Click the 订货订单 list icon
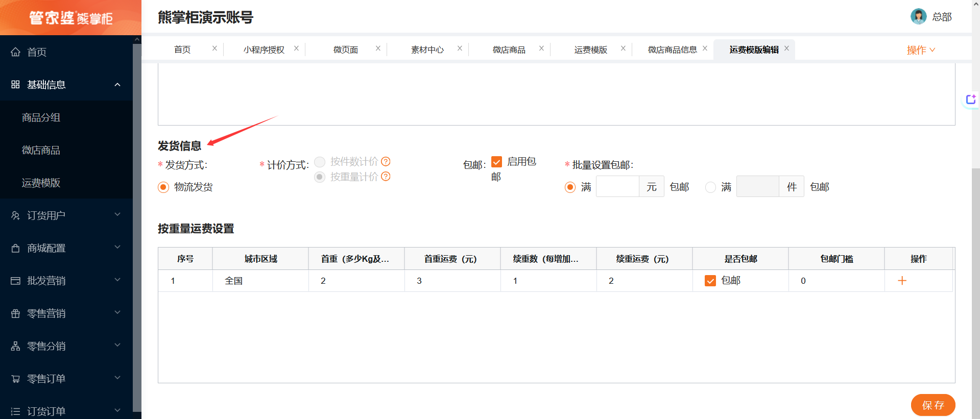Screen dimensions: 980x419 (16, 411)
